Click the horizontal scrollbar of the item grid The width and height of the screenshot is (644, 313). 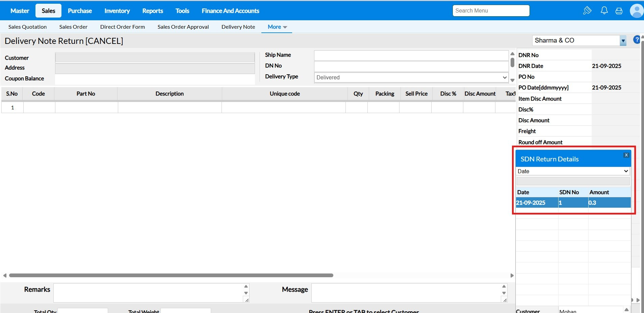point(171,276)
